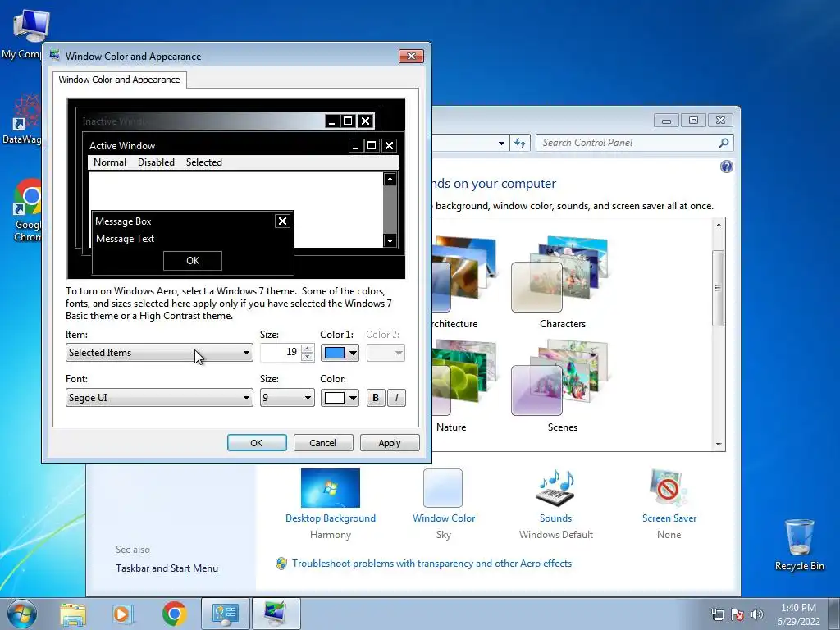840x630 pixels.
Task: Select the Characters theme
Action: pos(562,282)
